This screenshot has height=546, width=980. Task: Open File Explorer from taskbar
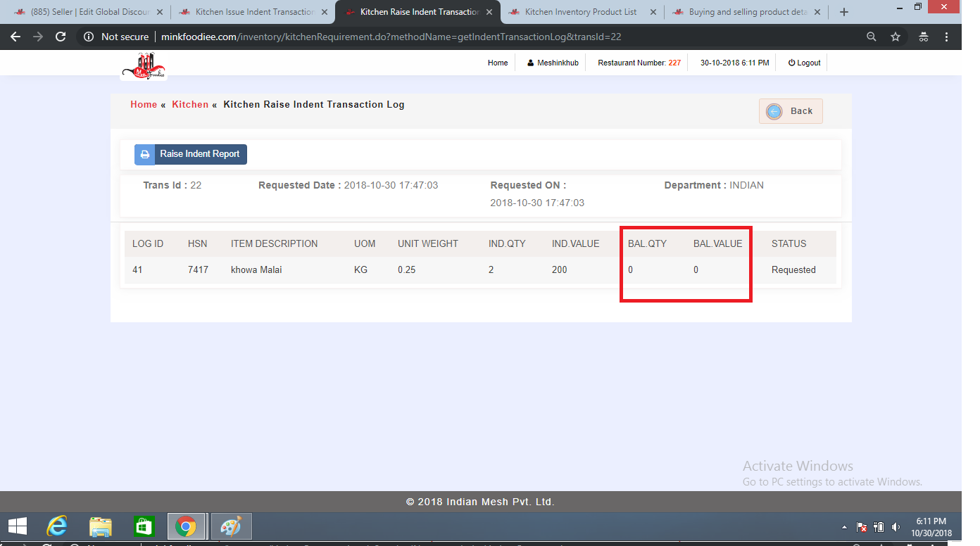pyautogui.click(x=101, y=526)
